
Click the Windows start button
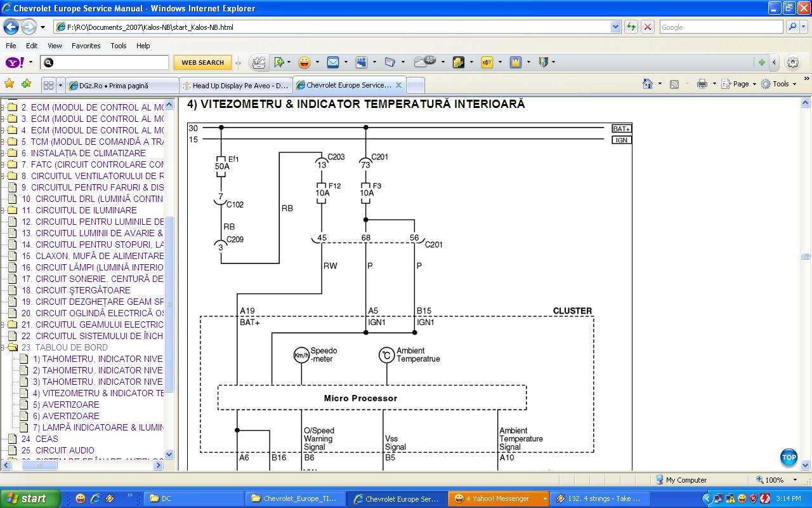point(30,498)
